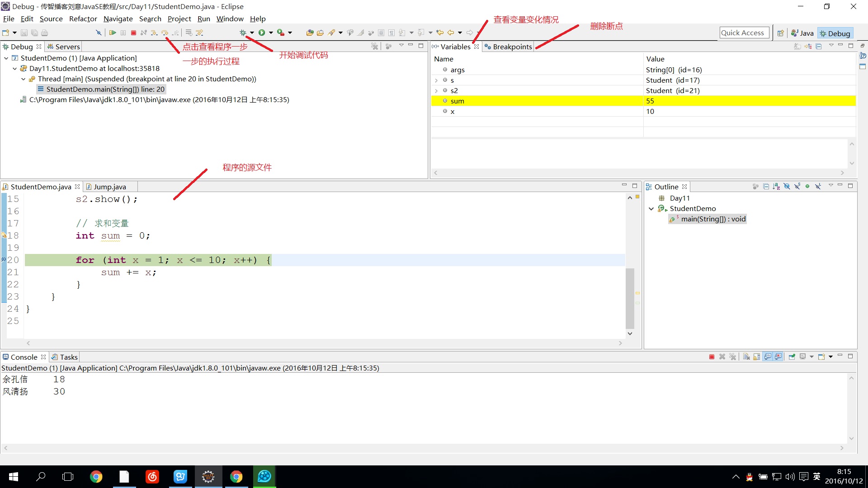Click the Resume debug button

point(113,33)
